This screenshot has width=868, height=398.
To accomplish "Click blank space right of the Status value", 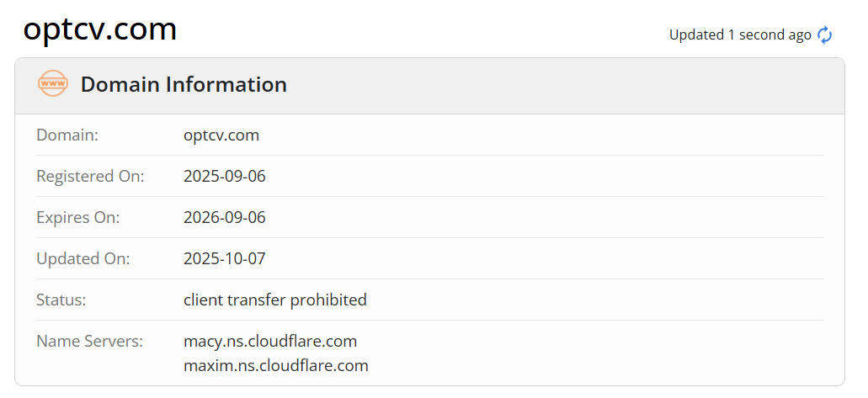I will (x=589, y=300).
